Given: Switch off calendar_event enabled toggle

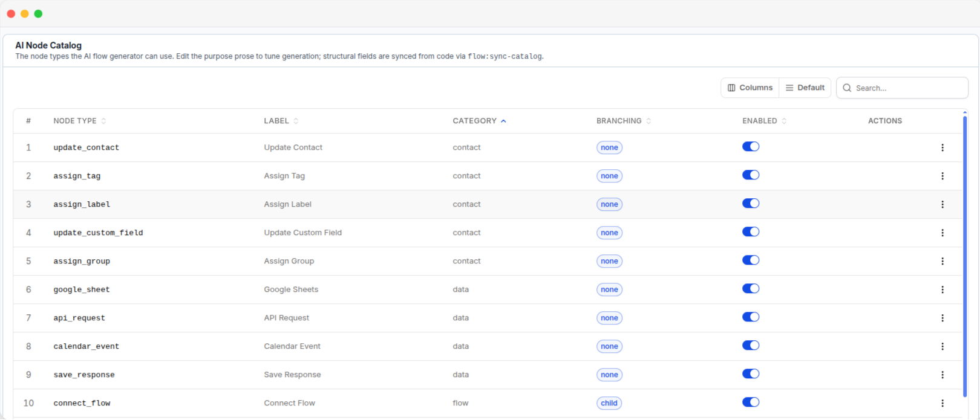Looking at the screenshot, I should (751, 346).
